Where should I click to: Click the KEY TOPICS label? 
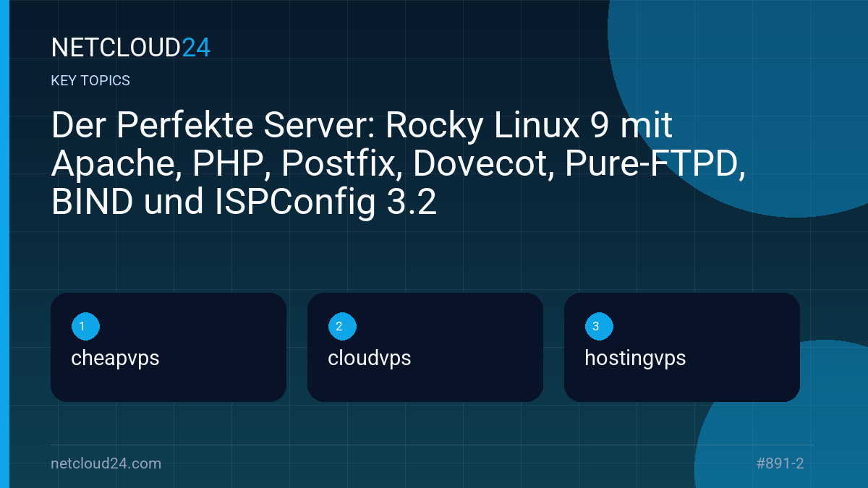[x=90, y=80]
